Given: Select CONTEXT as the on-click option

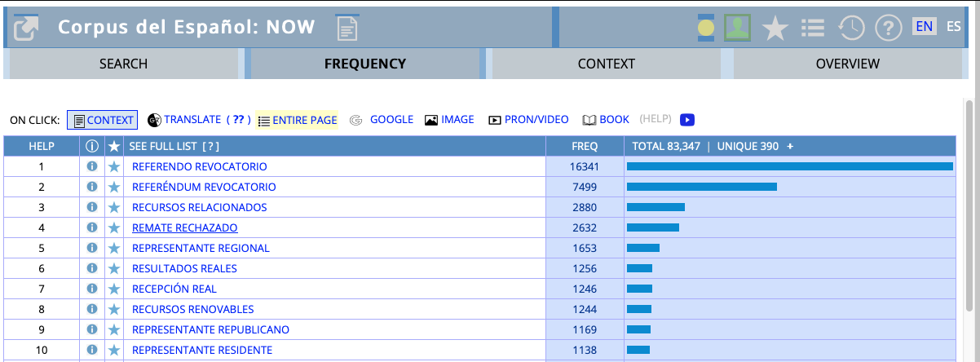Looking at the screenshot, I should coord(103,120).
